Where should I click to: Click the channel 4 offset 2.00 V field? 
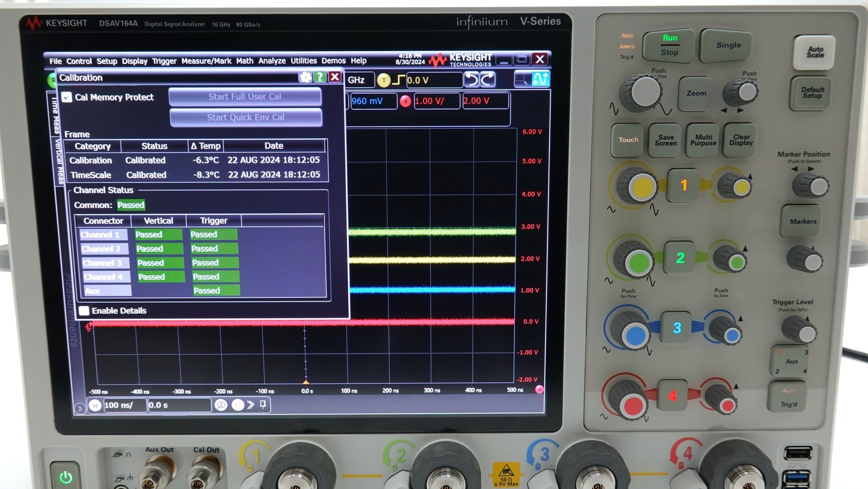pos(486,101)
